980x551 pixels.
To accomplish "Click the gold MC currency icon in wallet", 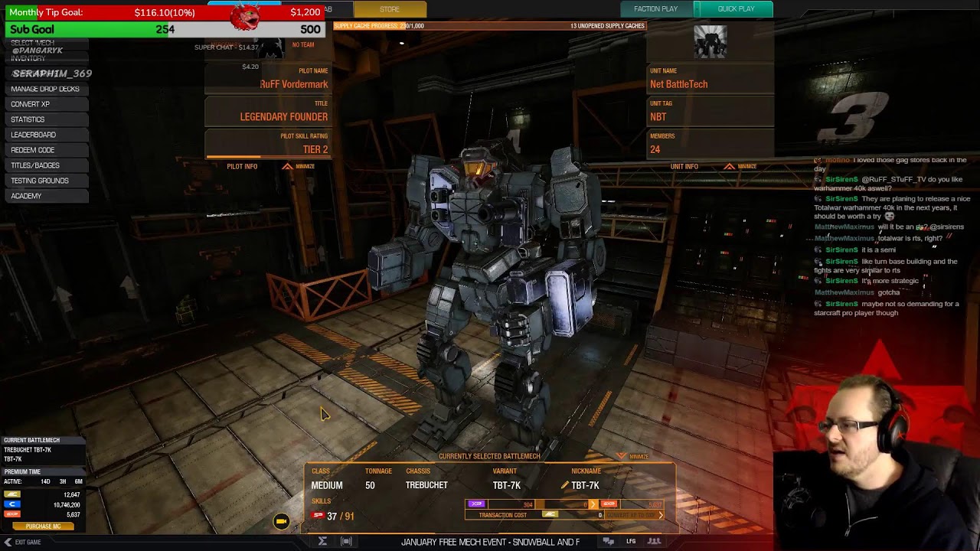I will [12, 495].
